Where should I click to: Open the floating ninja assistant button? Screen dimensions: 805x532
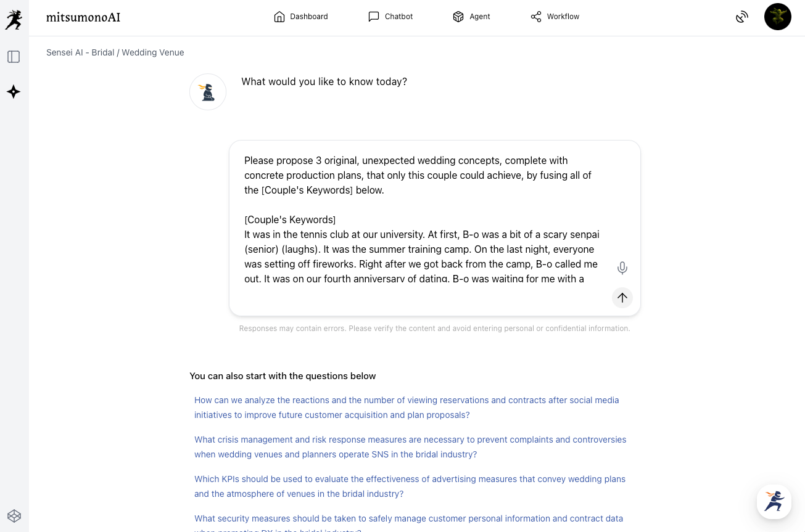coord(774,501)
